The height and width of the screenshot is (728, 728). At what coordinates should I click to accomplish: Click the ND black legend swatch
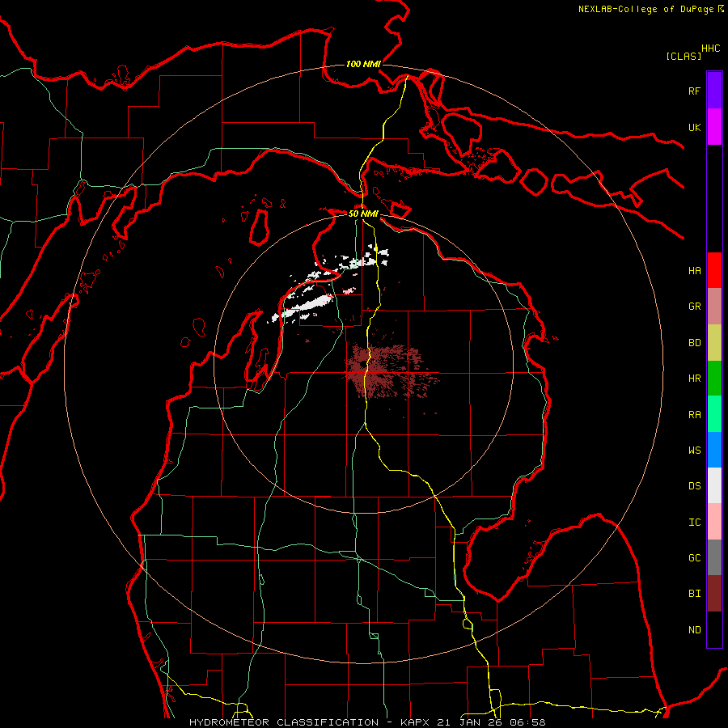click(x=714, y=629)
